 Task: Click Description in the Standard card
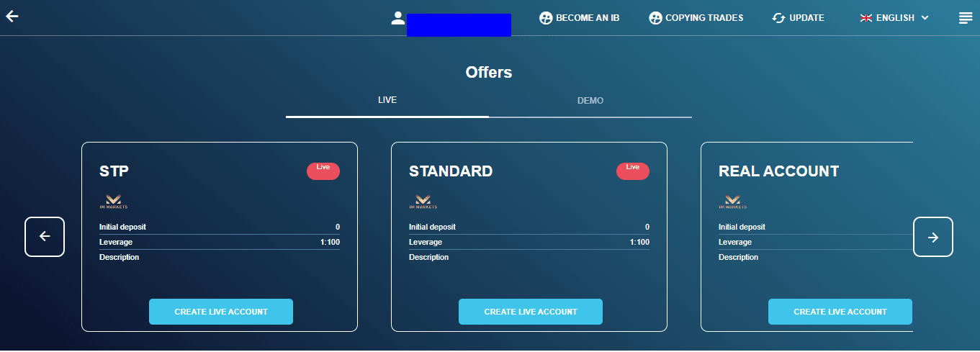[429, 257]
